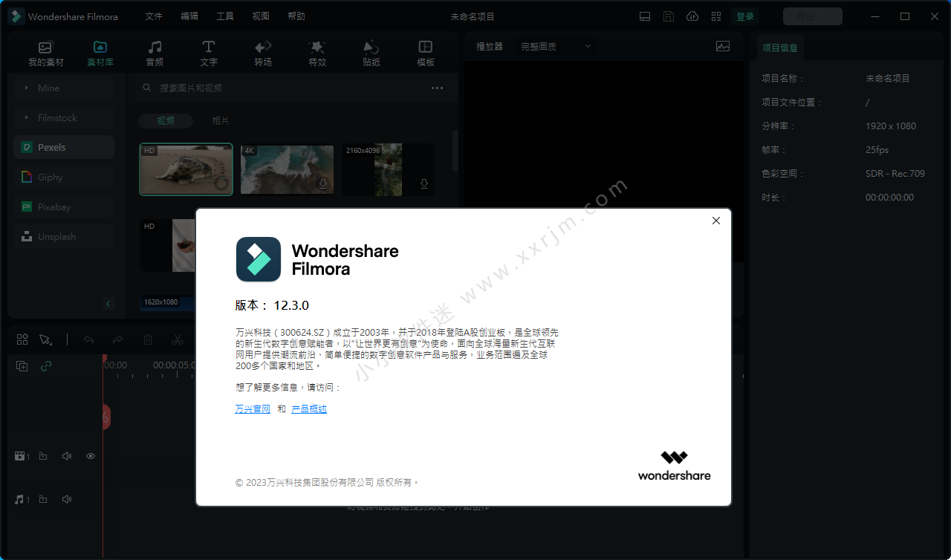
Task: Open the 我的素材 media tab
Action: (46, 53)
